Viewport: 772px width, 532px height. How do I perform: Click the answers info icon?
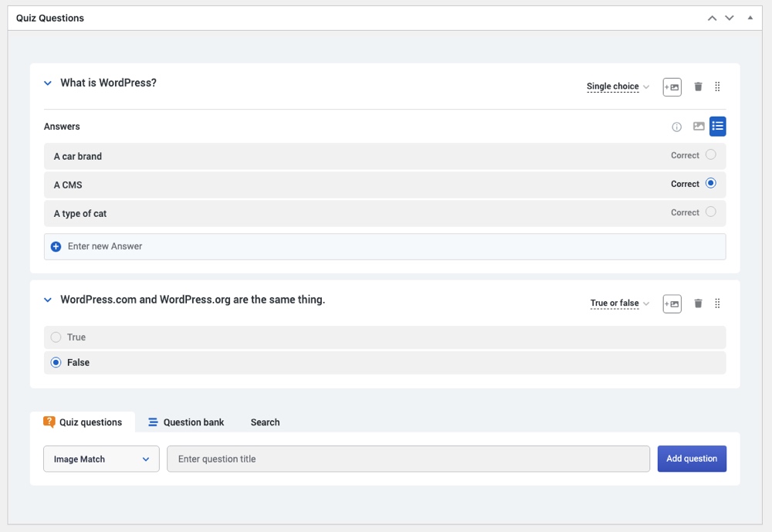click(x=677, y=127)
